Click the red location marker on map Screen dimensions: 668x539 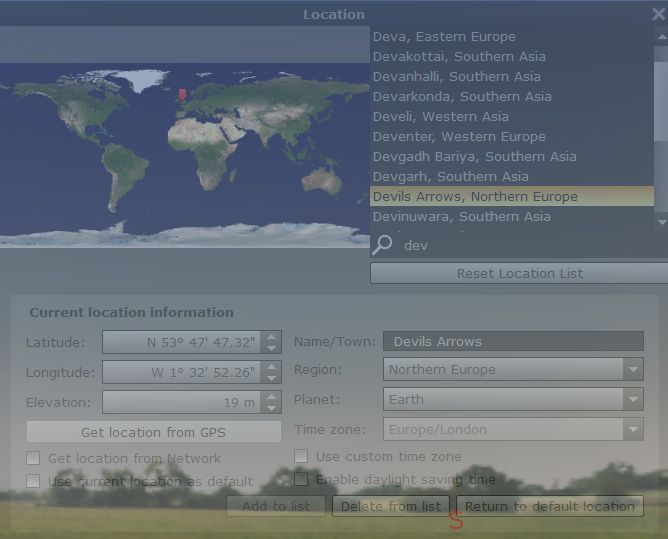click(182, 95)
